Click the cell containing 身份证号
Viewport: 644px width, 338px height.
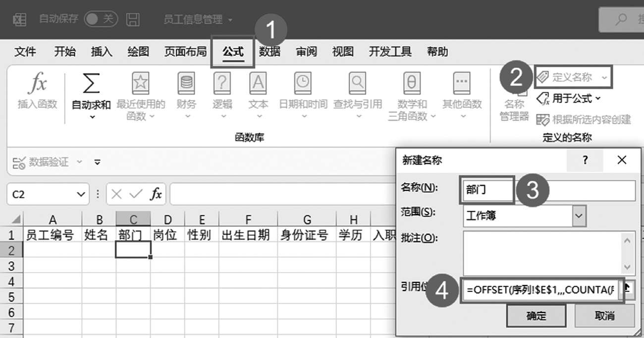point(307,235)
